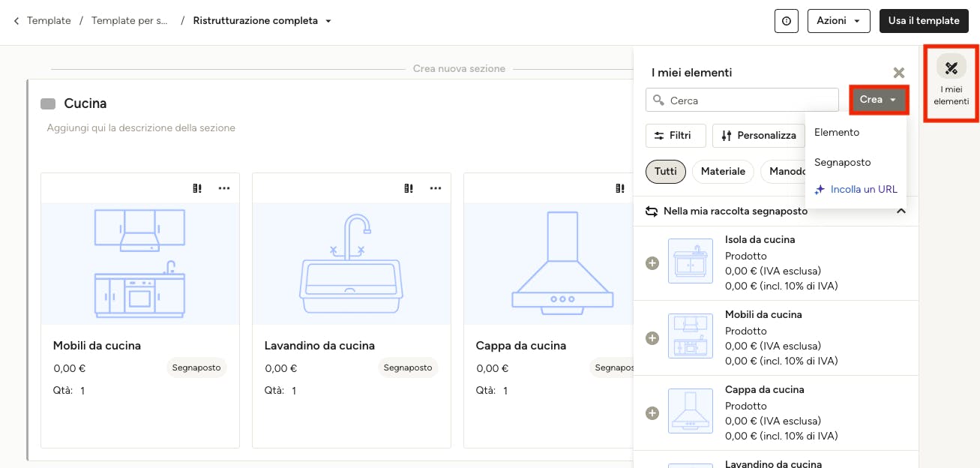Go to Template per s... breadcrumb link
Image resolution: width=980 pixels, height=468 pixels.
(130, 21)
